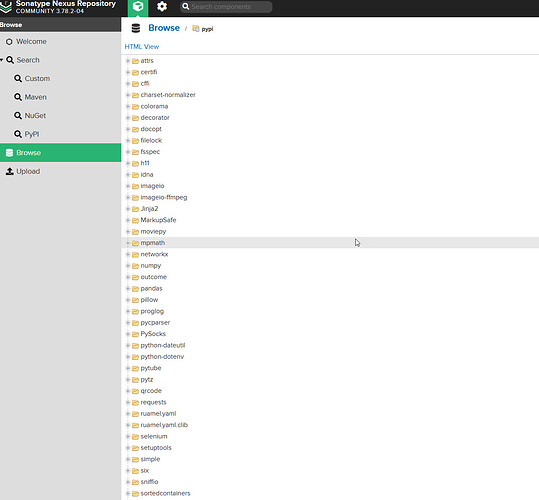Screen dimensions: 539x500
Task: Click the Sonatype Nexus logo icon
Action: click(6, 7)
